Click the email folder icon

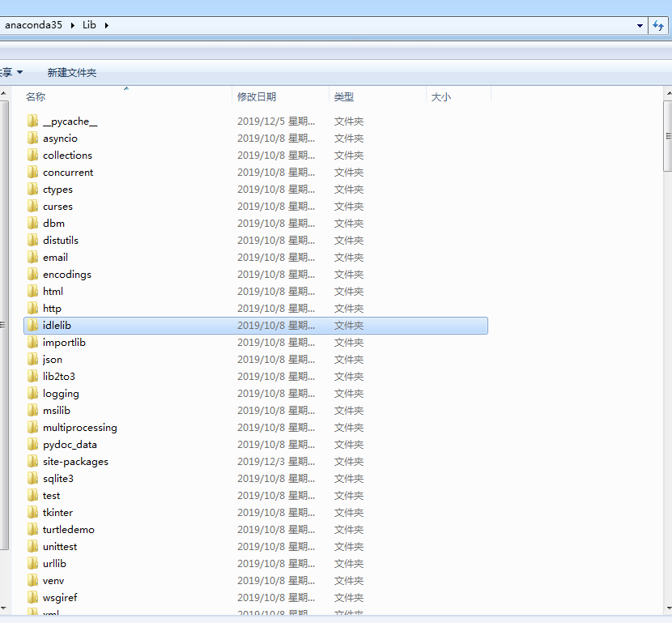(x=32, y=258)
